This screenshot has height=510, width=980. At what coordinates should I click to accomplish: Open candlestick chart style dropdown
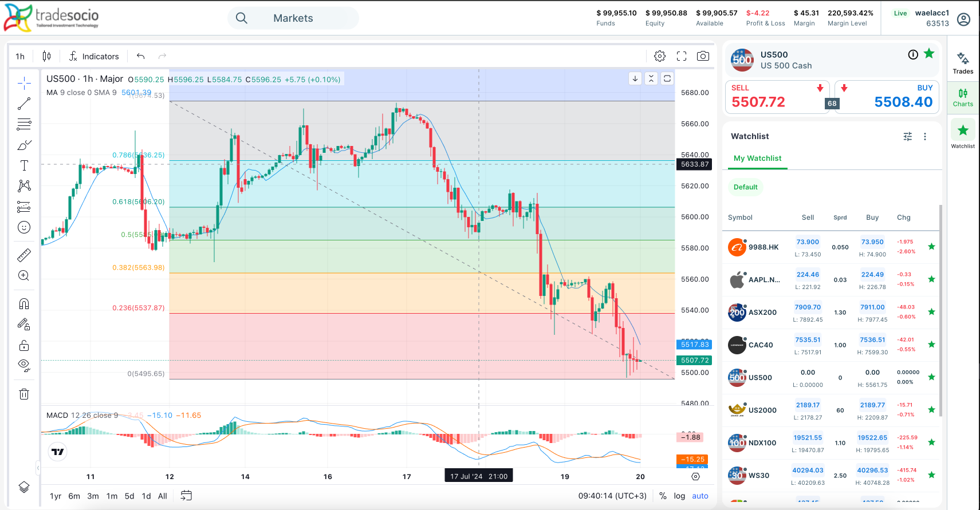tap(46, 56)
